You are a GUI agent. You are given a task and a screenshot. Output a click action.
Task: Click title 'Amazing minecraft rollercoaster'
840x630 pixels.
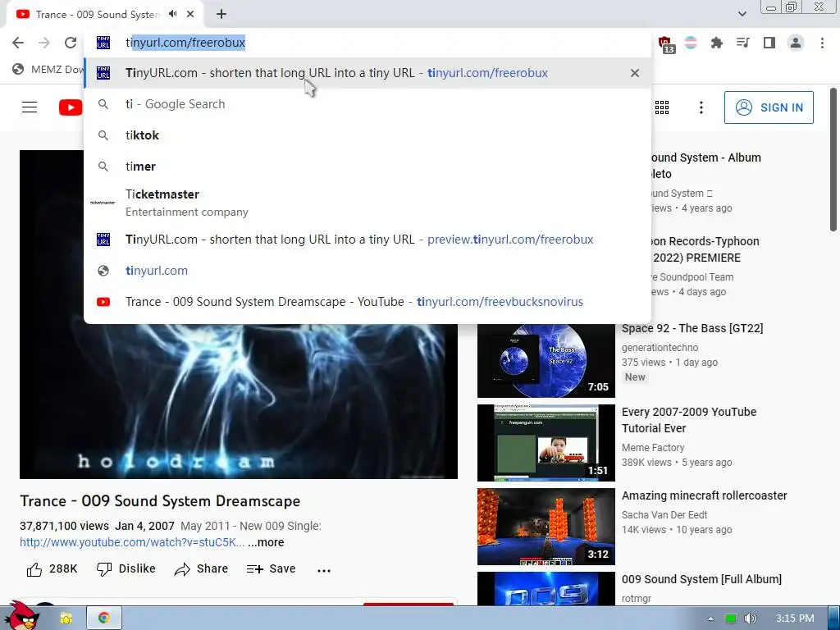[705, 495]
